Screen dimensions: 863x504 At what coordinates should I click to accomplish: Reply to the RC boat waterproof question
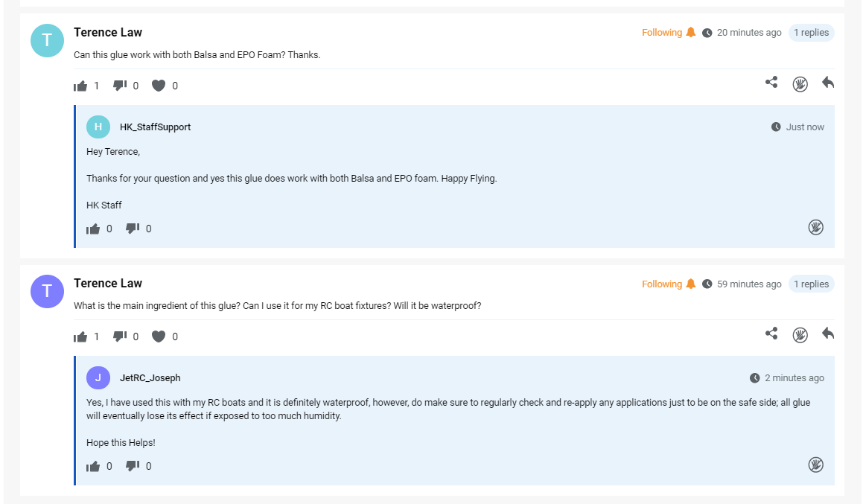click(828, 334)
